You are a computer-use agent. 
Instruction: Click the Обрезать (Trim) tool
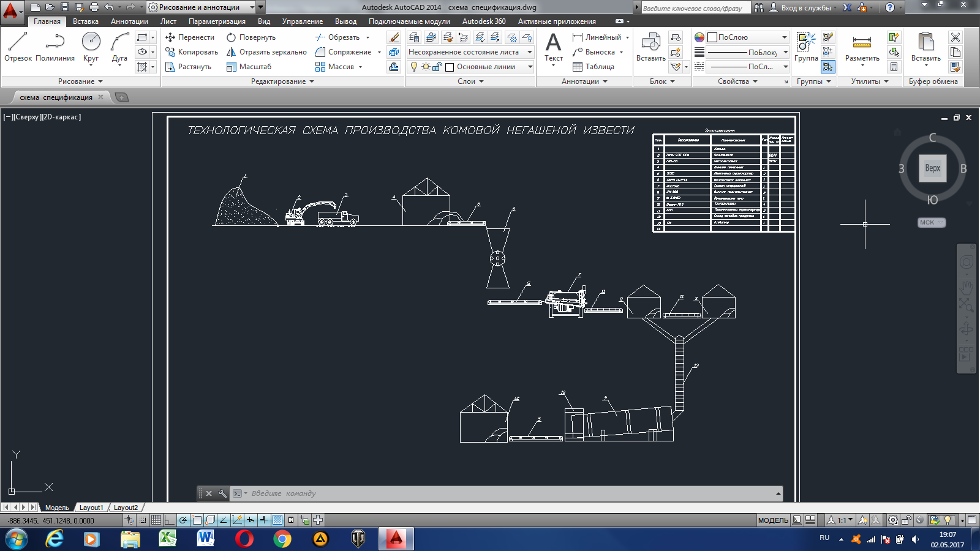(x=337, y=37)
